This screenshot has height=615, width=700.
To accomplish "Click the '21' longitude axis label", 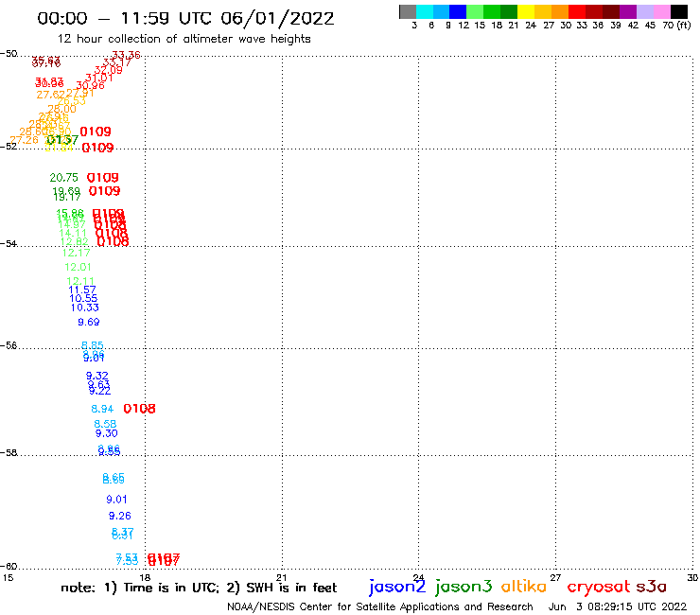I will coord(282,577).
